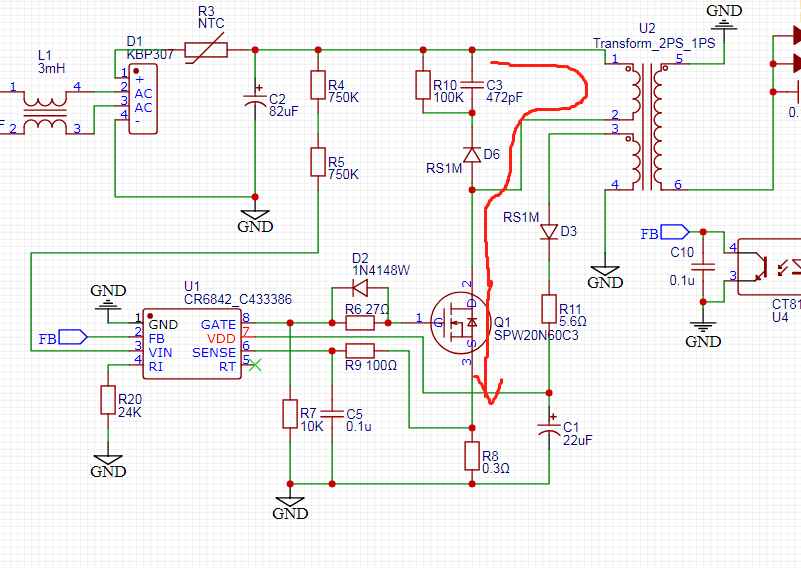Viewport: 801px width, 568px height.
Task: Select the R5 750K resistor symbol
Action: (318, 162)
